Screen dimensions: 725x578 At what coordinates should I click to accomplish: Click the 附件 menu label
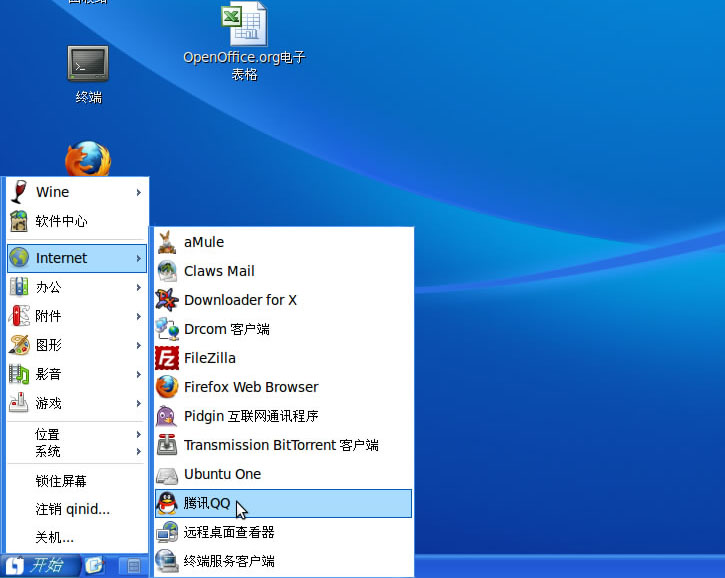click(x=48, y=316)
